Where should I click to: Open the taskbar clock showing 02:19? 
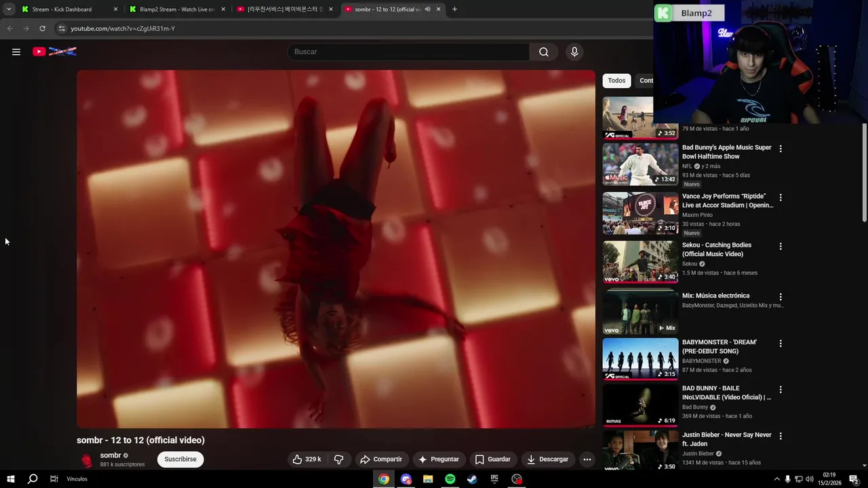(x=829, y=479)
